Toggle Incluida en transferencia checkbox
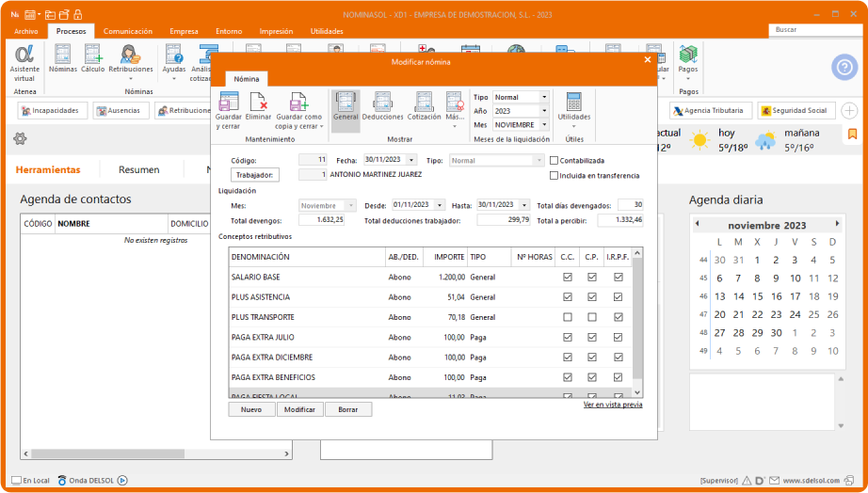 coord(554,175)
